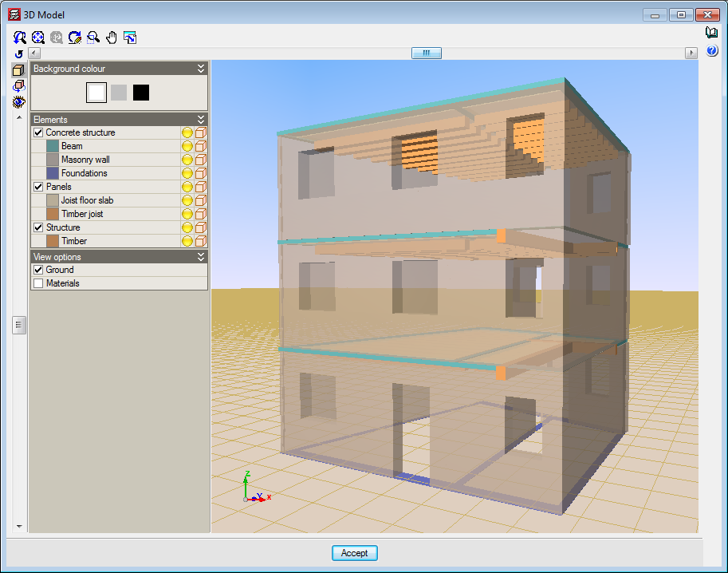The image size is (728, 573).
Task: Collapse the Background colour panel
Action: click(201, 69)
